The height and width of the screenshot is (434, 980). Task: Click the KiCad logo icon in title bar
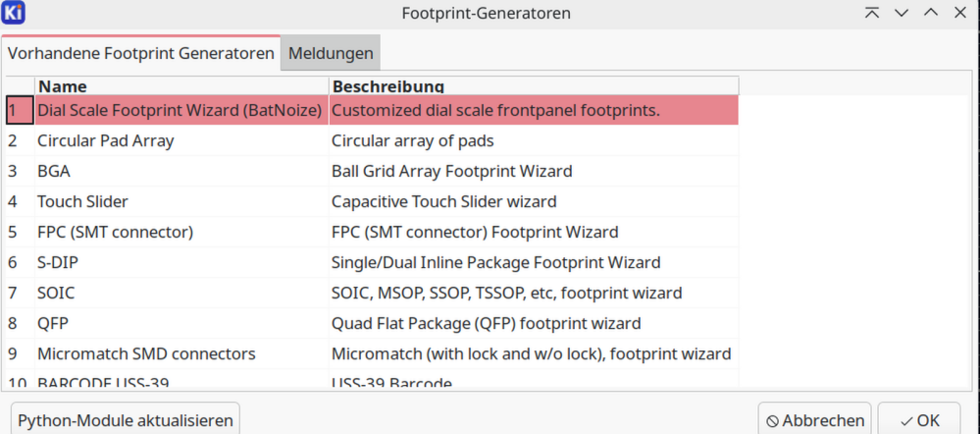(15, 13)
